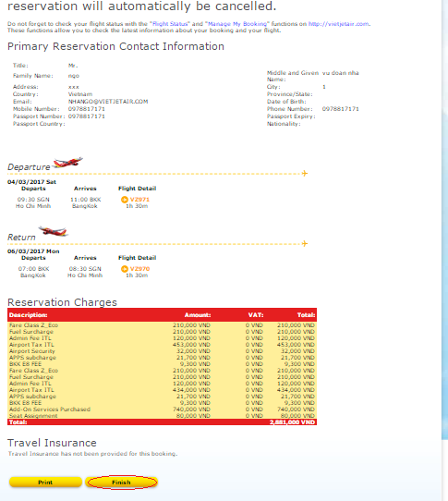Viewport: 448px width, 501px height.
Task: Open the Manage My Booking link
Action: click(x=237, y=24)
